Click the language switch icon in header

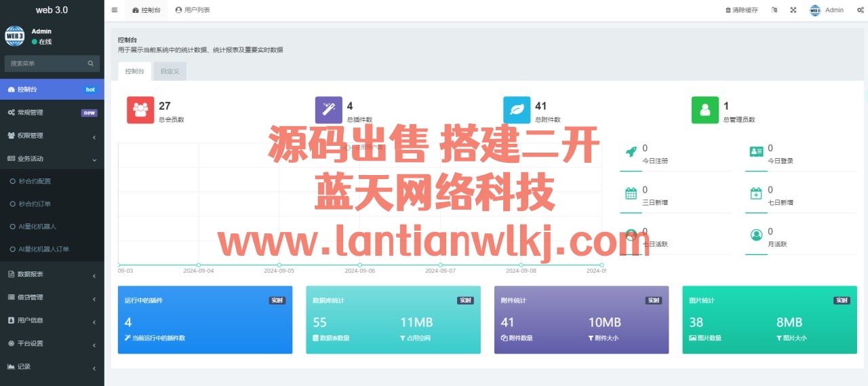[x=774, y=10]
